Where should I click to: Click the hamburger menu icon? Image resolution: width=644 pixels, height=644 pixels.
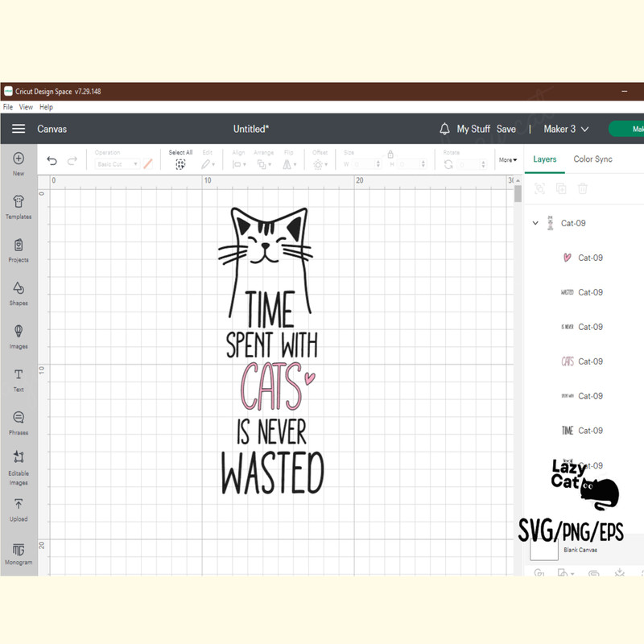tap(19, 128)
